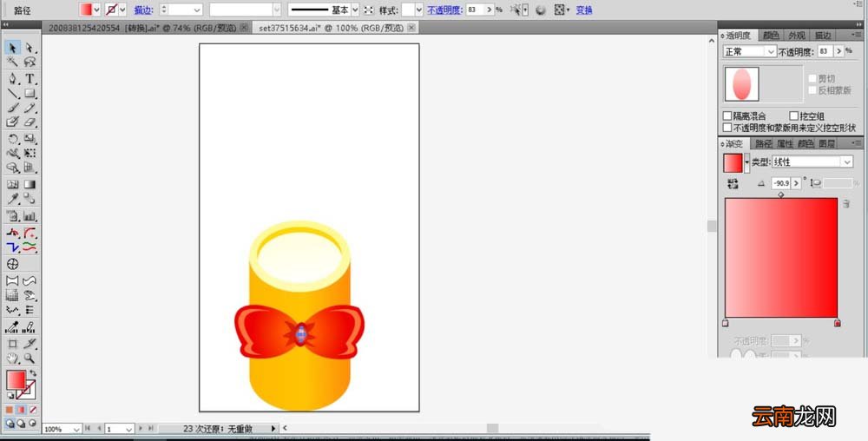Image resolution: width=868 pixels, height=441 pixels.
Task: Enable the 剪切 (Clip) checkbox
Action: pos(812,79)
